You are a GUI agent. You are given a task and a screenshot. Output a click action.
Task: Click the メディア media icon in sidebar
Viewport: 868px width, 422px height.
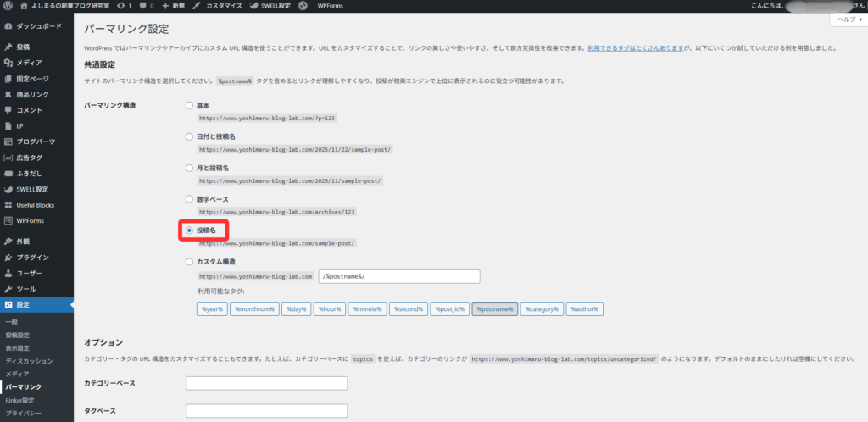click(8, 63)
